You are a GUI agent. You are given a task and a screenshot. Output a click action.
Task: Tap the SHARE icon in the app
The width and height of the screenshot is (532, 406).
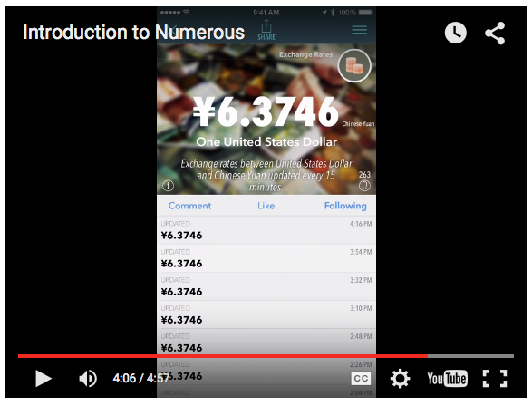tap(266, 30)
